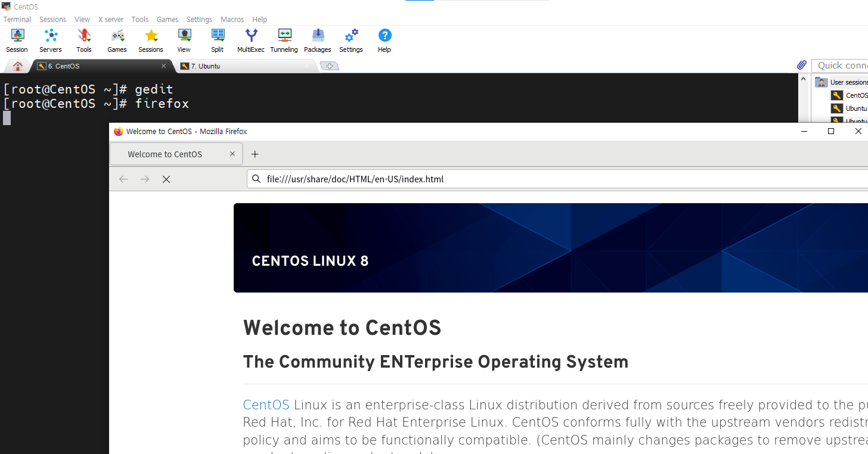Go to the home tab icon
Viewport: 868px width, 454px height.
(x=18, y=66)
